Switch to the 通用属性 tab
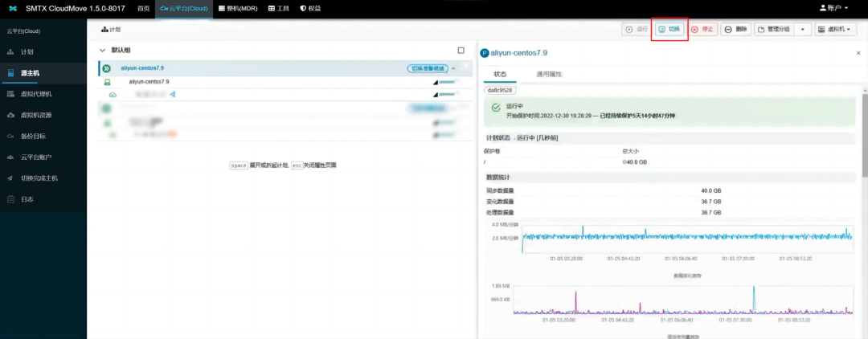Image resolution: width=868 pixels, height=339 pixels. tap(549, 74)
